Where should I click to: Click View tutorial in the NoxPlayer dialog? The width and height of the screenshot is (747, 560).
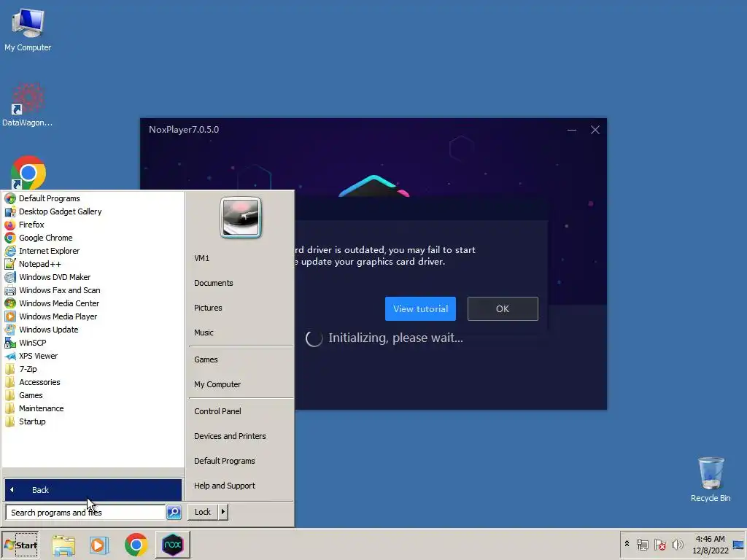pos(420,308)
